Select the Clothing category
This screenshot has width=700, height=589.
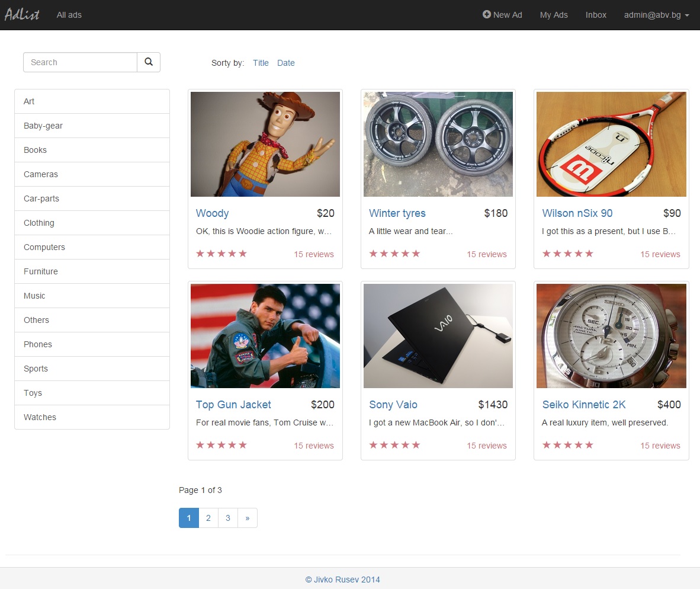tap(92, 223)
